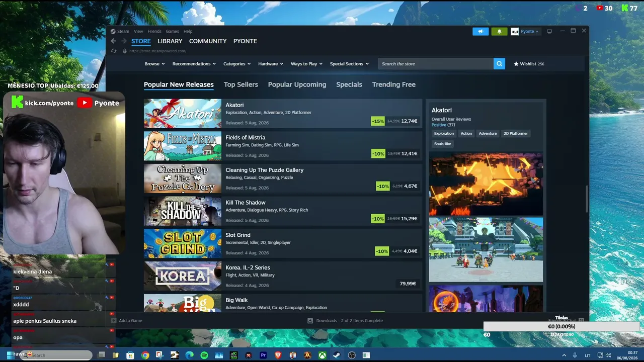Reload the Steam store page
Screen dimensions: 644x362
(x=114, y=51)
